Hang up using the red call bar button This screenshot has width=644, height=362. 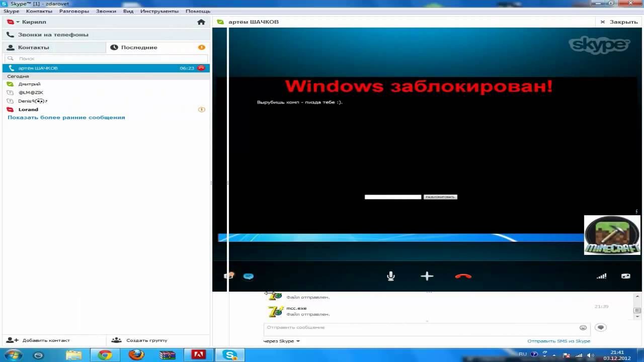click(x=463, y=276)
